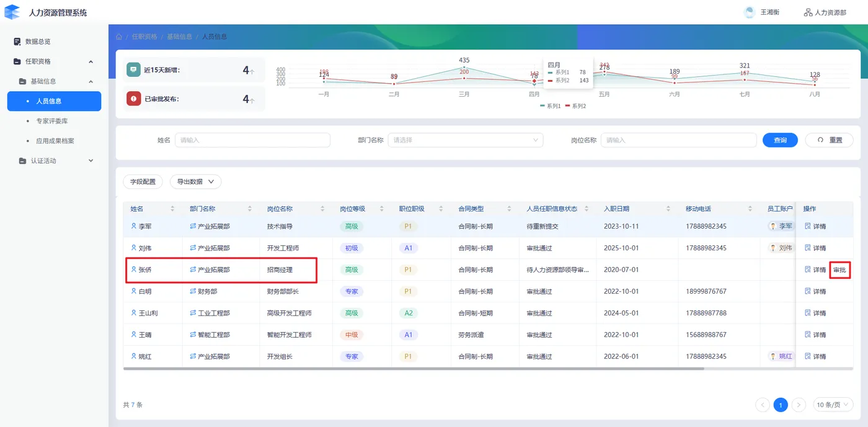Open 字段配置 field settings
This screenshot has width=868, height=427.
pyautogui.click(x=143, y=182)
